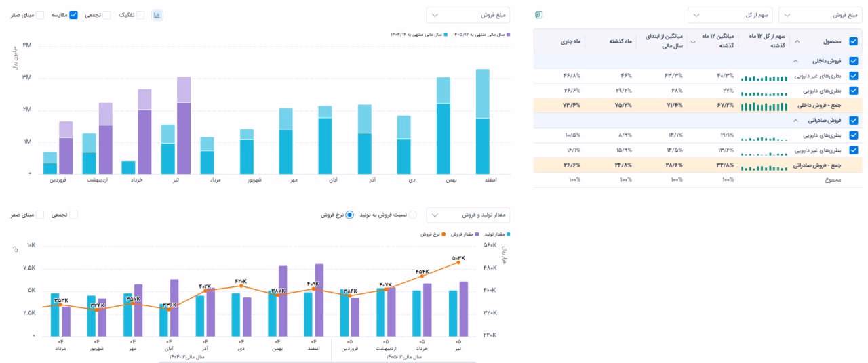Check the تفکیک checkbox
This screenshot has height=363, width=868.
(140, 15)
